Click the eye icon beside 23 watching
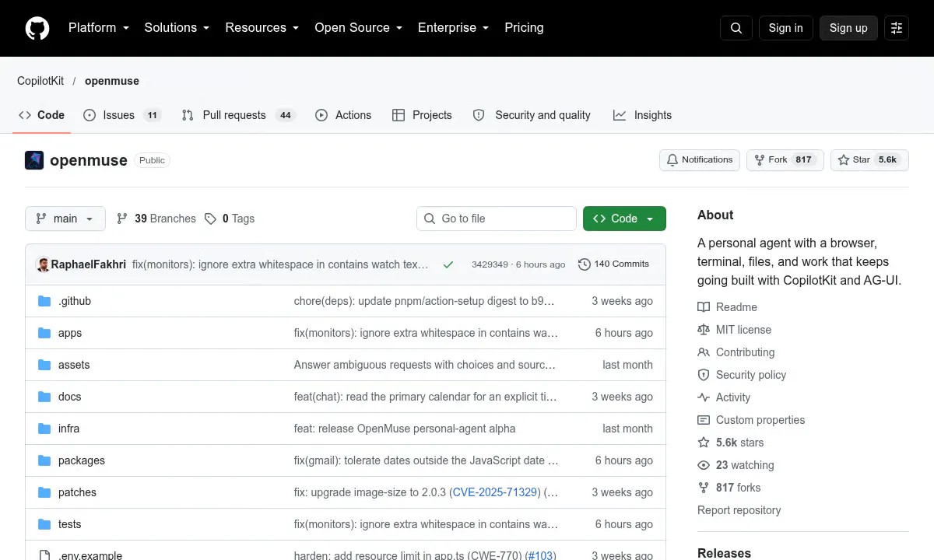934x560 pixels. coord(704,465)
